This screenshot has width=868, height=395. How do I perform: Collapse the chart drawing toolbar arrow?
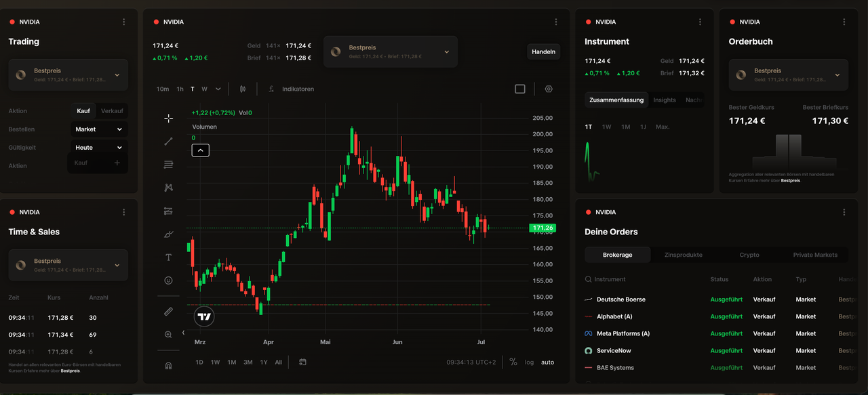click(x=183, y=333)
